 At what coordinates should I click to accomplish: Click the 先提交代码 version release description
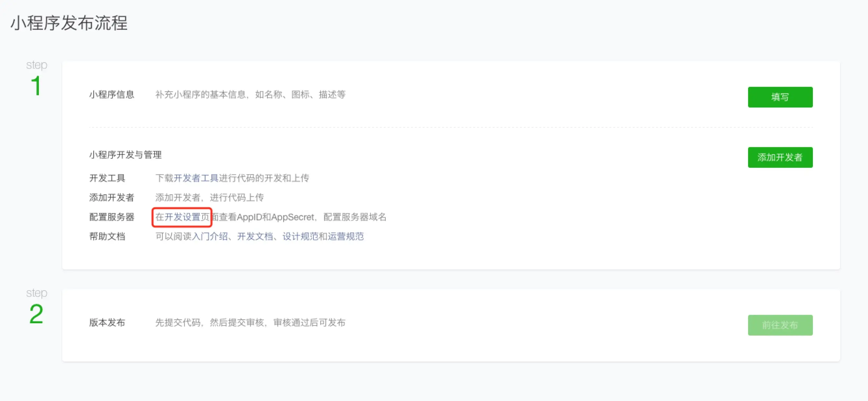(250, 323)
